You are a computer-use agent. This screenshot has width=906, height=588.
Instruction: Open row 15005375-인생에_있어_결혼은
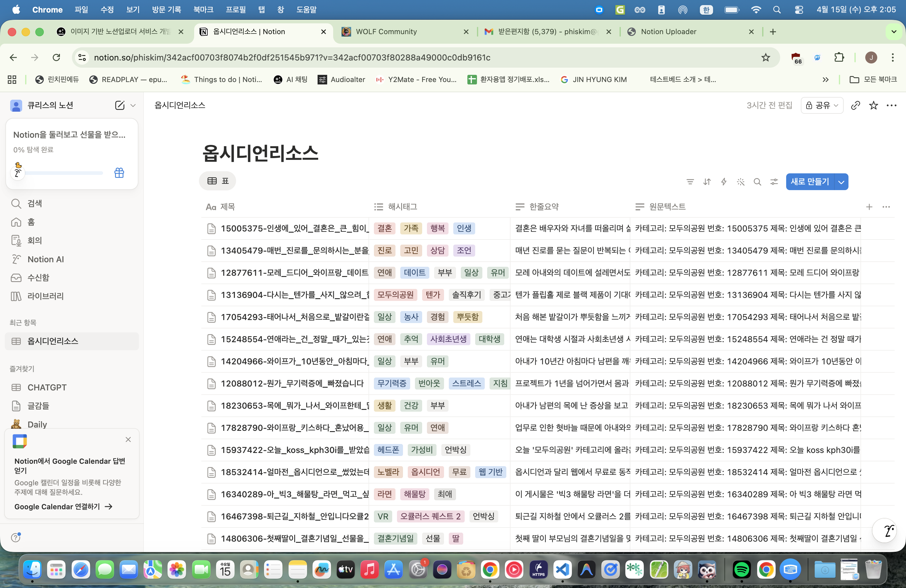click(294, 228)
